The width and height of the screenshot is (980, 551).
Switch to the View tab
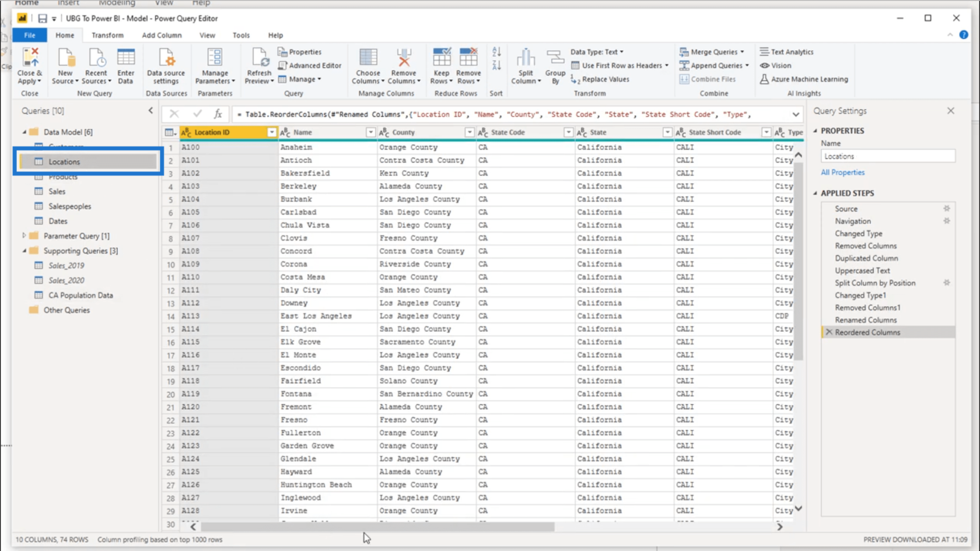click(x=207, y=36)
